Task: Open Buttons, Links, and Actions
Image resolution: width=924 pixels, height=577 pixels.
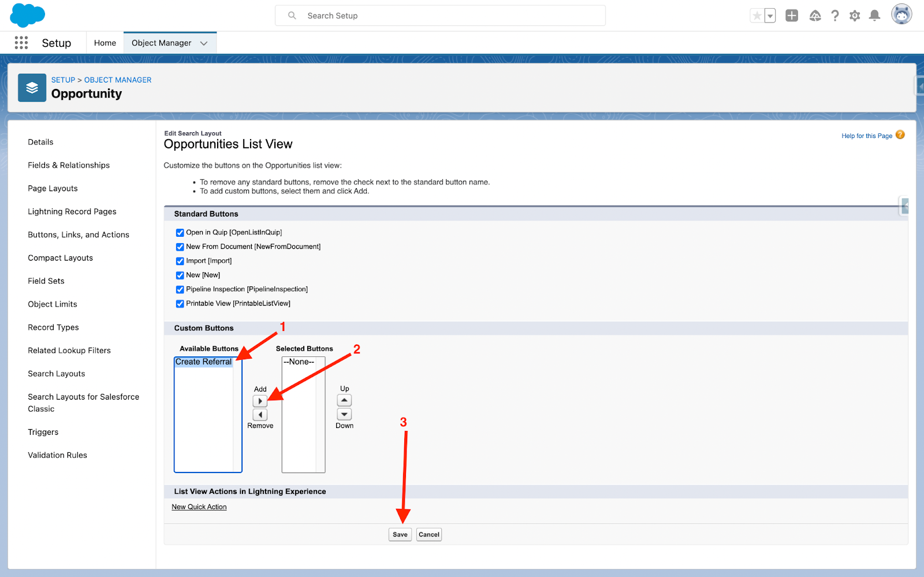Action: (79, 234)
